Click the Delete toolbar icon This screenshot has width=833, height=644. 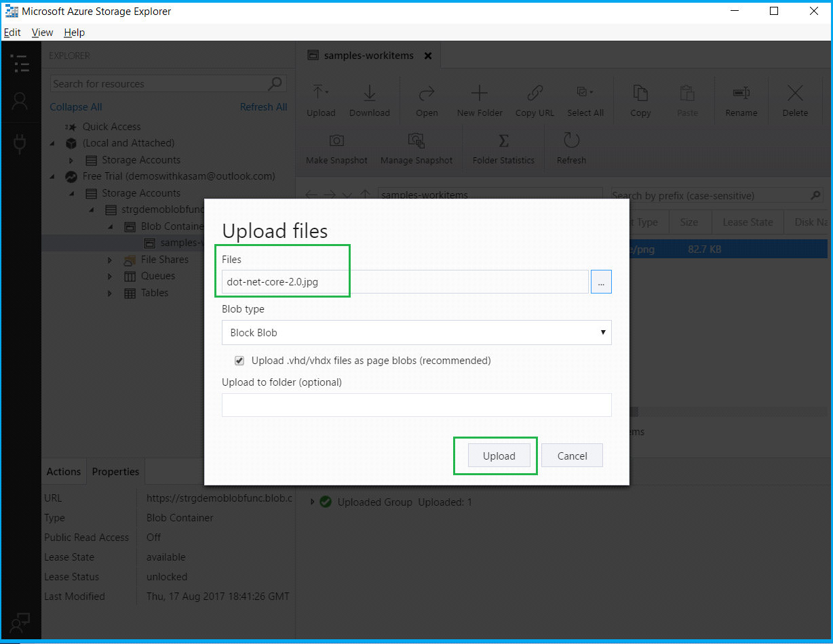795,93
